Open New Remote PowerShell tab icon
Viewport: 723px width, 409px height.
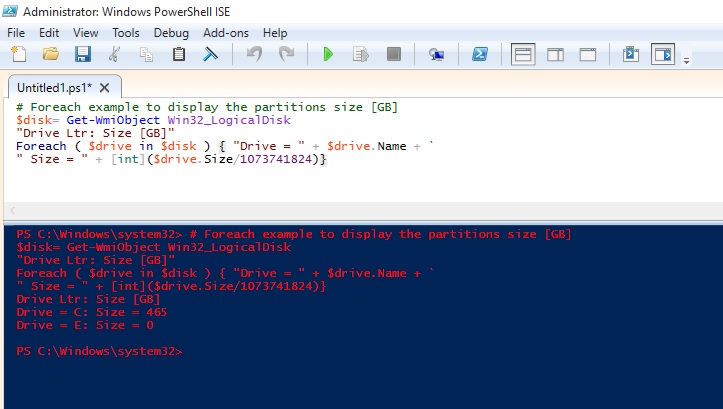pyautogui.click(x=437, y=54)
